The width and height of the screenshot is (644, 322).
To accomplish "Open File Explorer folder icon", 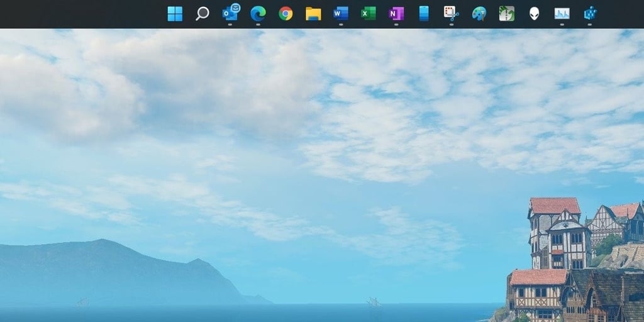I will pyautogui.click(x=313, y=14).
